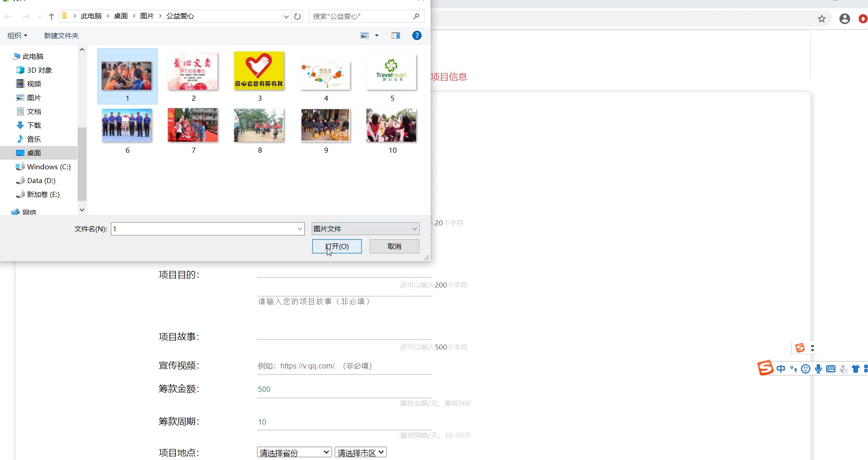Open 请选择市区 dropdown
Screen dimensions: 868x460
[361, 453]
